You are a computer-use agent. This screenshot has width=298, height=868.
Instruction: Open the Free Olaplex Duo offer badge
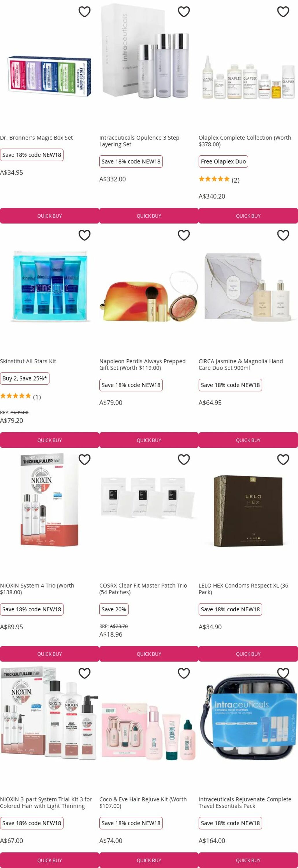223,161
